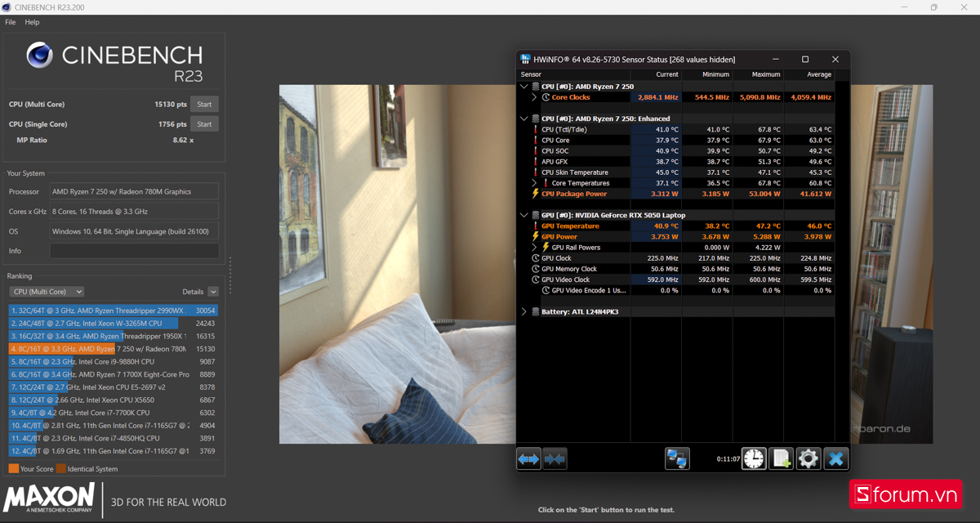Select ranking row Threadripper 1950X
Viewport: 980px width, 523px height.
(x=113, y=336)
